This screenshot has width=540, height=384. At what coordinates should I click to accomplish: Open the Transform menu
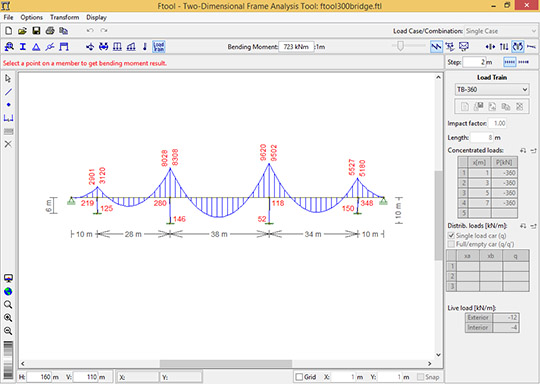tap(64, 17)
